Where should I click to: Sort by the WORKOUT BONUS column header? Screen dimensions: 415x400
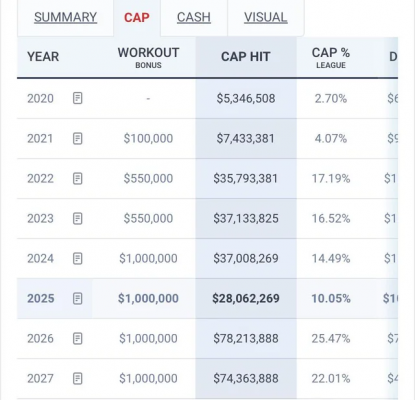coord(148,57)
